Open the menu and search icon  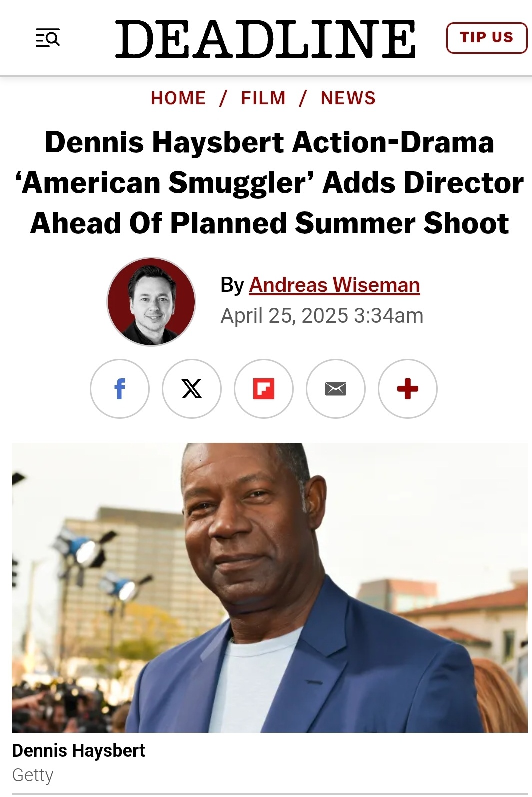click(48, 38)
